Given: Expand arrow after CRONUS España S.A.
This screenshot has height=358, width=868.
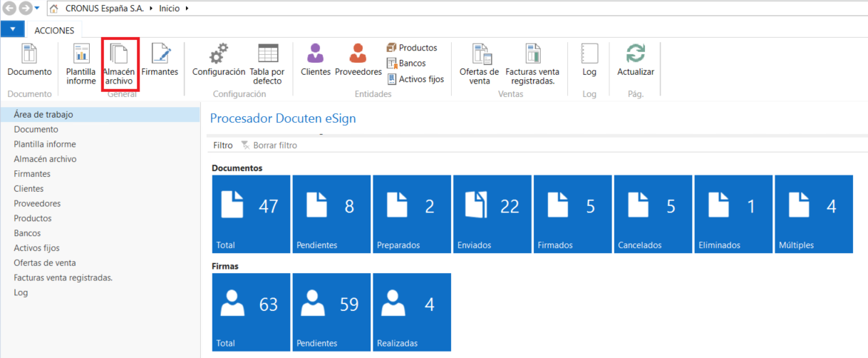Looking at the screenshot, I should pos(151,9).
